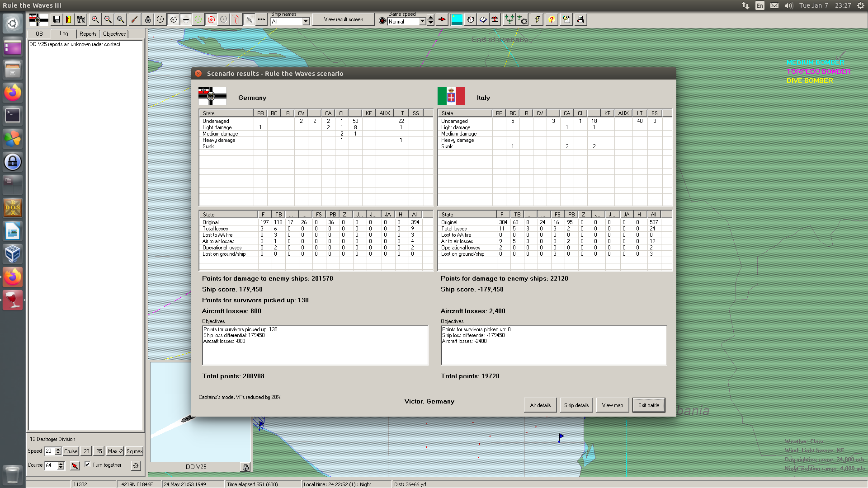Click the padlock icon in main toolbar
The image size is (868, 488).
coord(148,19)
